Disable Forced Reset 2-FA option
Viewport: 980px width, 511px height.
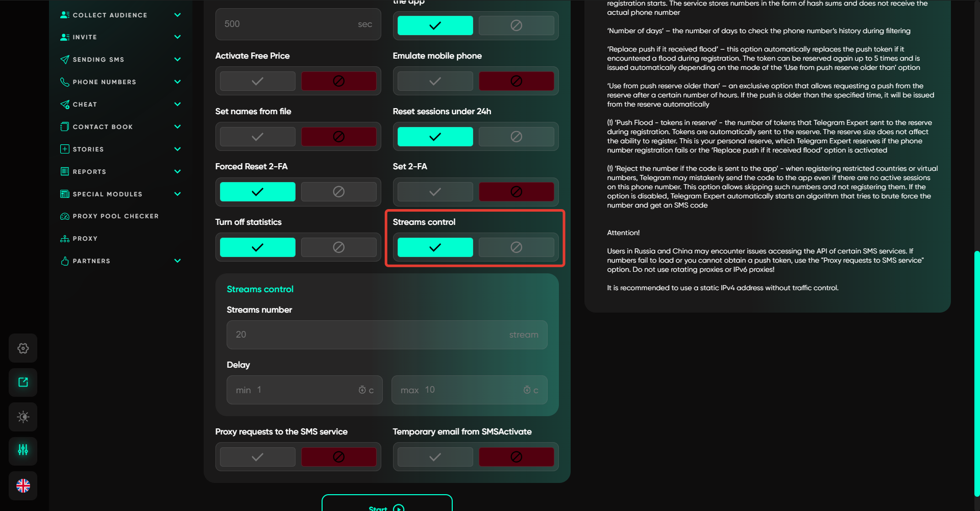pyautogui.click(x=338, y=192)
